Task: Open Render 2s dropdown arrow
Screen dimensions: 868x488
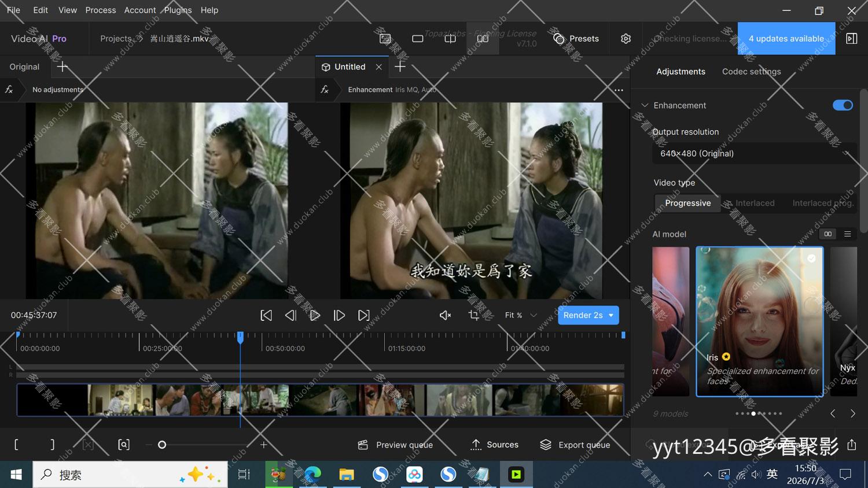Action: pos(611,315)
